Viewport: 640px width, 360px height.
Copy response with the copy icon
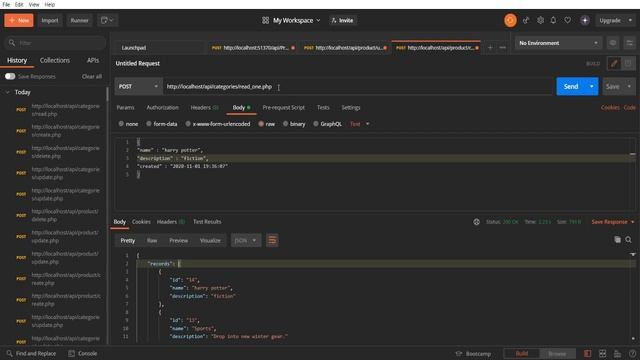(x=618, y=240)
